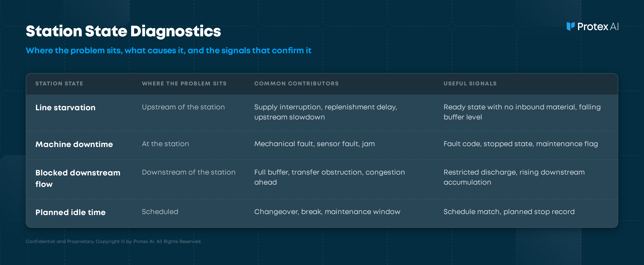The width and height of the screenshot is (644, 265).
Task: Click the Planned idle time row label
Action: (x=70, y=212)
